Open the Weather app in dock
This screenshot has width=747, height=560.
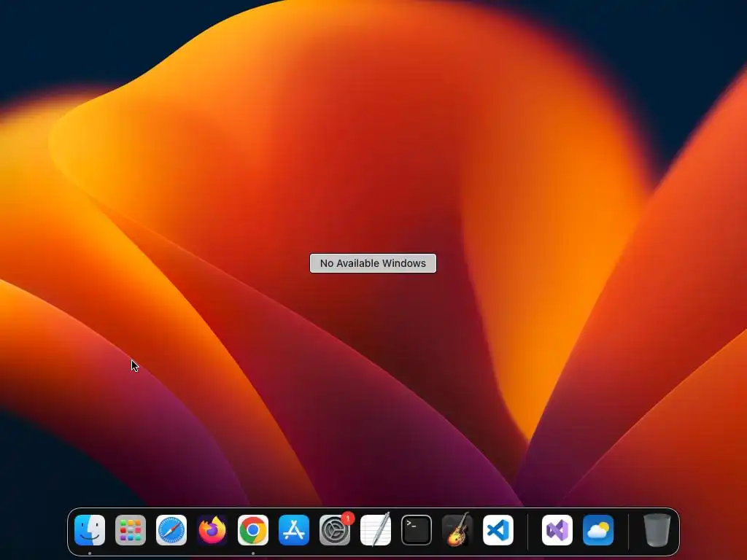coord(598,530)
